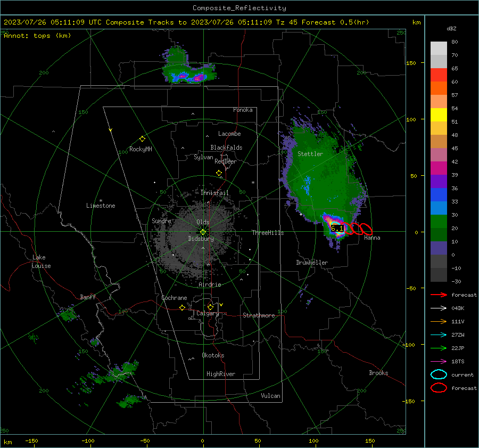The width and height of the screenshot is (479, 448).
Task: Click the slate purple swatch between 10 and 0 dBZ
Action: pyautogui.click(x=439, y=248)
